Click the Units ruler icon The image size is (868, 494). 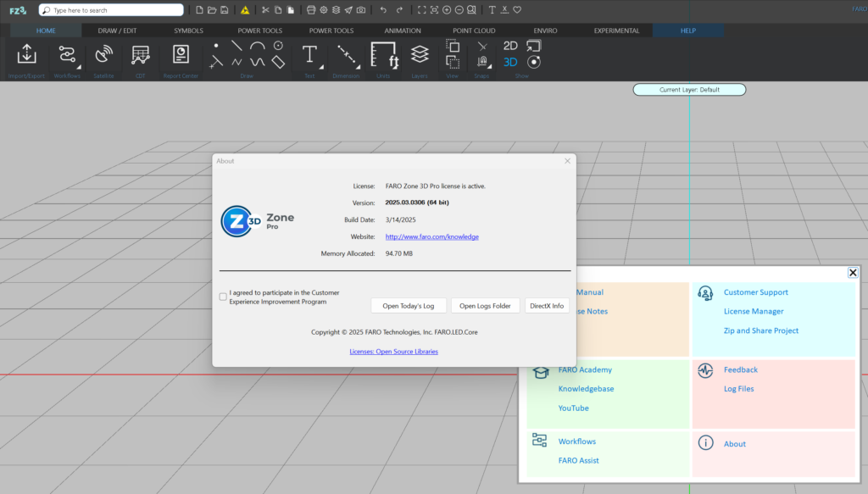[x=384, y=55]
